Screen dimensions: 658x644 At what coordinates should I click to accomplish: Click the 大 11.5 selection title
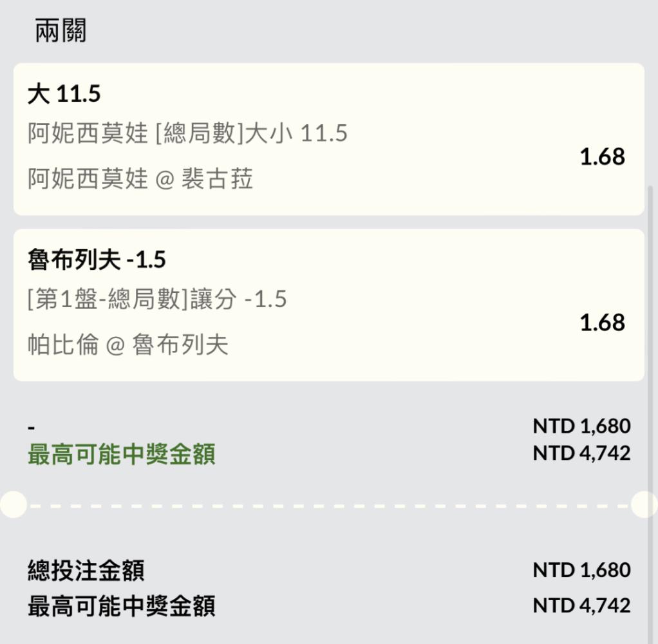point(64,93)
